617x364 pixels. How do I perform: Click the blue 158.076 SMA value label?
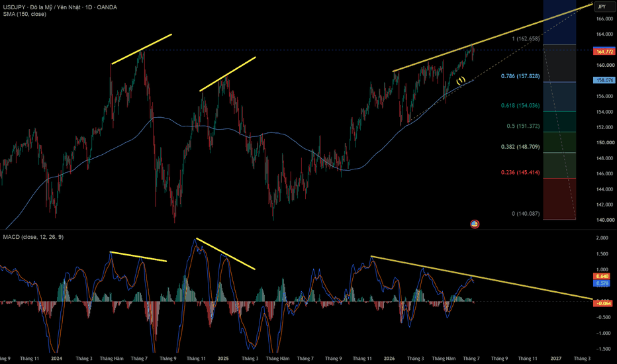604,80
